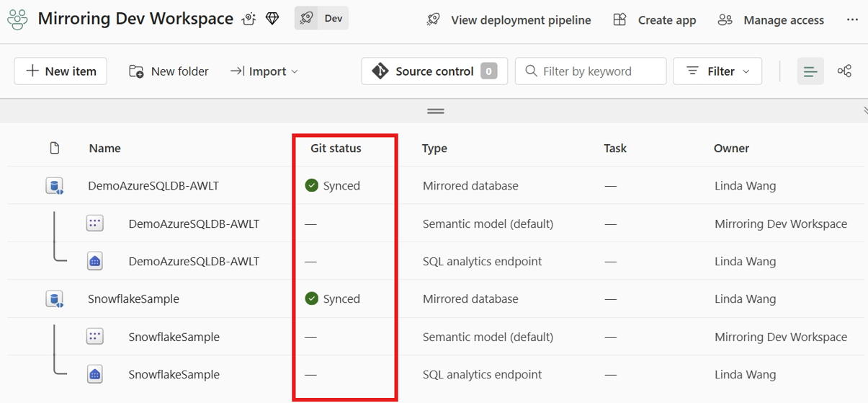This screenshot has width=868, height=403.
Task: Click the green Synced check icon for SnowflakeSample
Action: coord(311,298)
